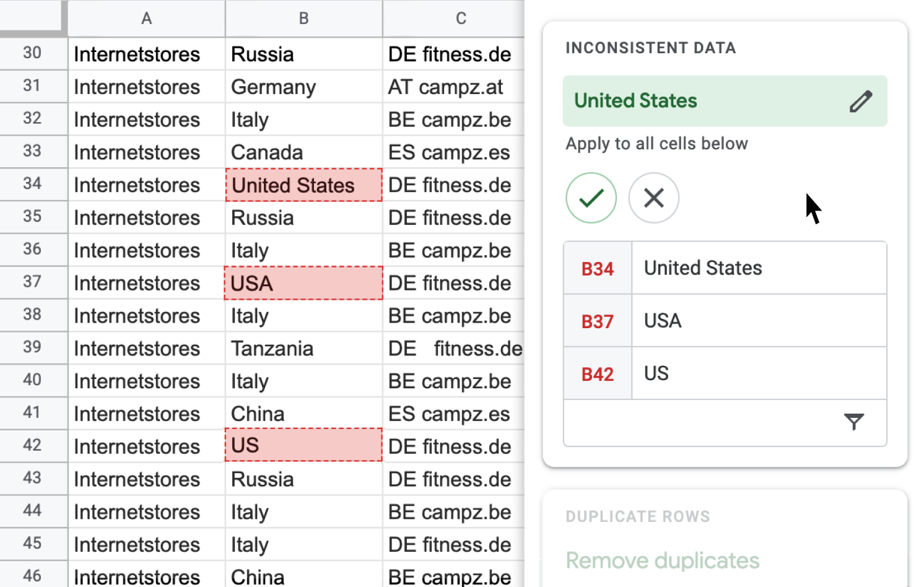Image resolution: width=924 pixels, height=587 pixels.
Task: Reject the suggestion with the X icon
Action: coord(654,198)
